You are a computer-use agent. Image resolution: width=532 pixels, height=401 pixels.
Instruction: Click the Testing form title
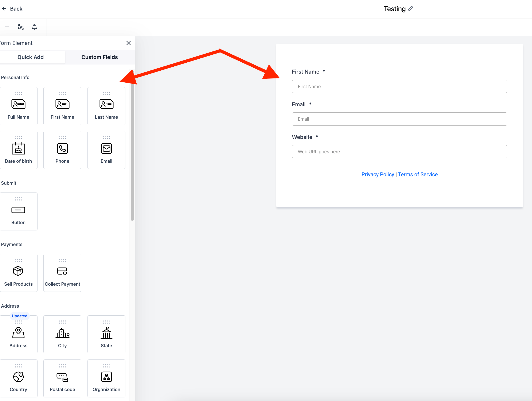pyautogui.click(x=394, y=9)
